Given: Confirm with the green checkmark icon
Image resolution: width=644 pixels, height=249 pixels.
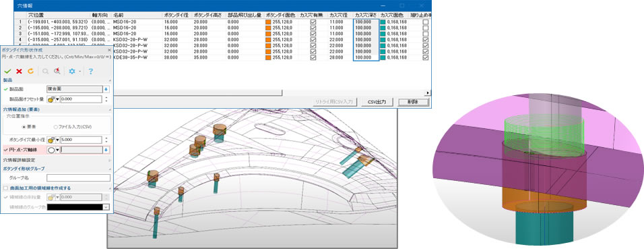Looking at the screenshot, I should tap(7, 72).
